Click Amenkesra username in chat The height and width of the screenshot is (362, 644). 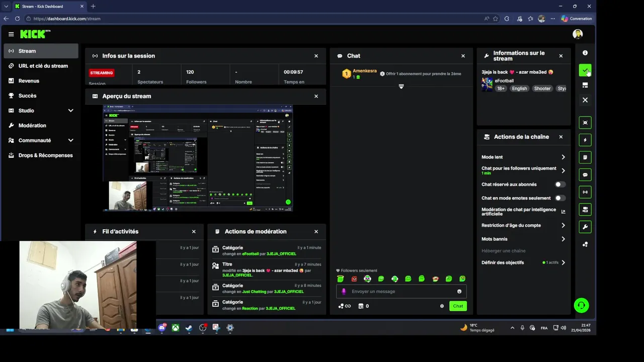(x=365, y=71)
